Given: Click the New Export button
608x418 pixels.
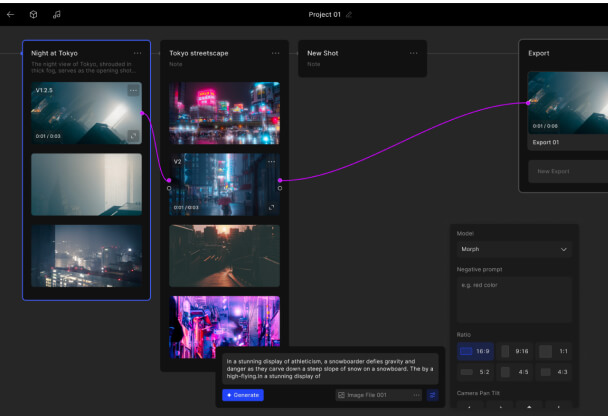Looking at the screenshot, I should click(568, 171).
